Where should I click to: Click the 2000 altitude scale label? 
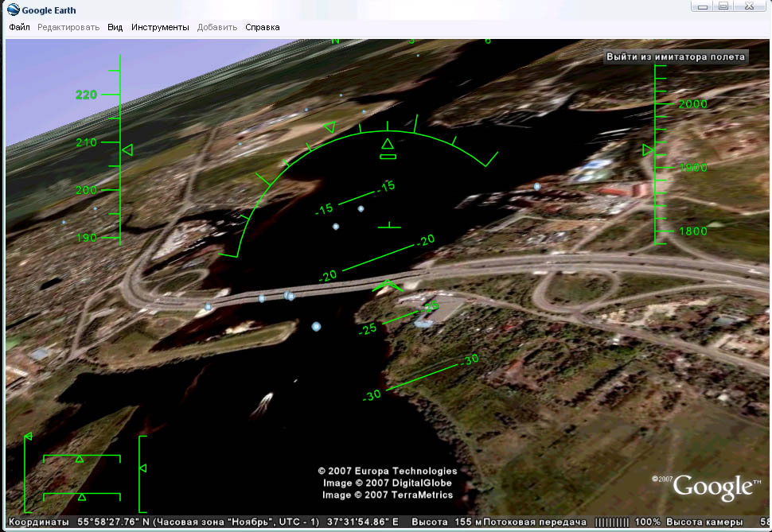tap(692, 104)
